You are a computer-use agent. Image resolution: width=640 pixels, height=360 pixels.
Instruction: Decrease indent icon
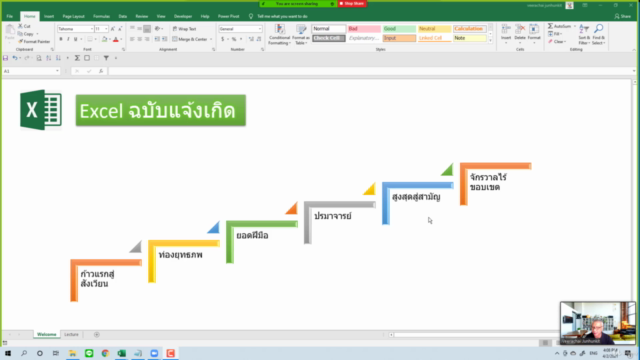157,39
